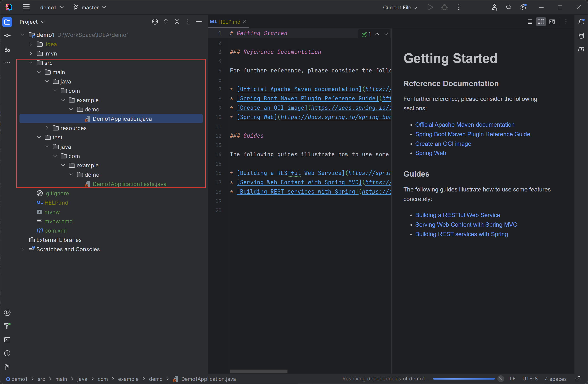Open the main hamburger menu
The width and height of the screenshot is (588, 384).
pyautogui.click(x=26, y=7)
